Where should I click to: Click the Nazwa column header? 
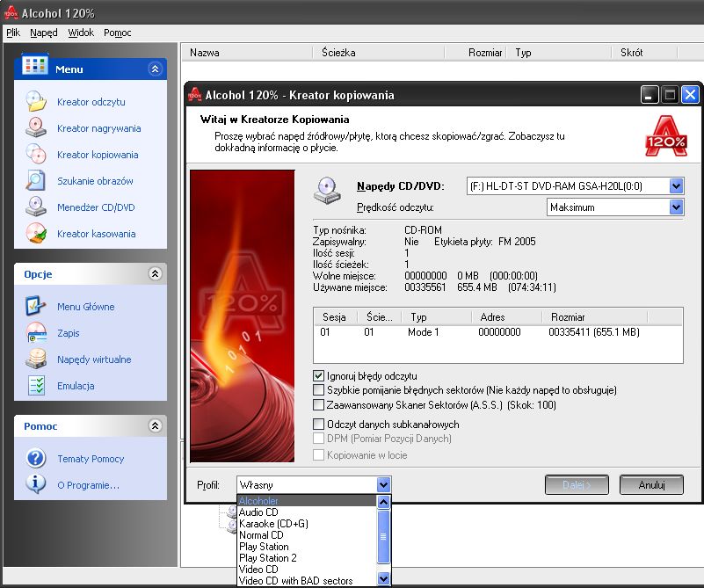247,53
